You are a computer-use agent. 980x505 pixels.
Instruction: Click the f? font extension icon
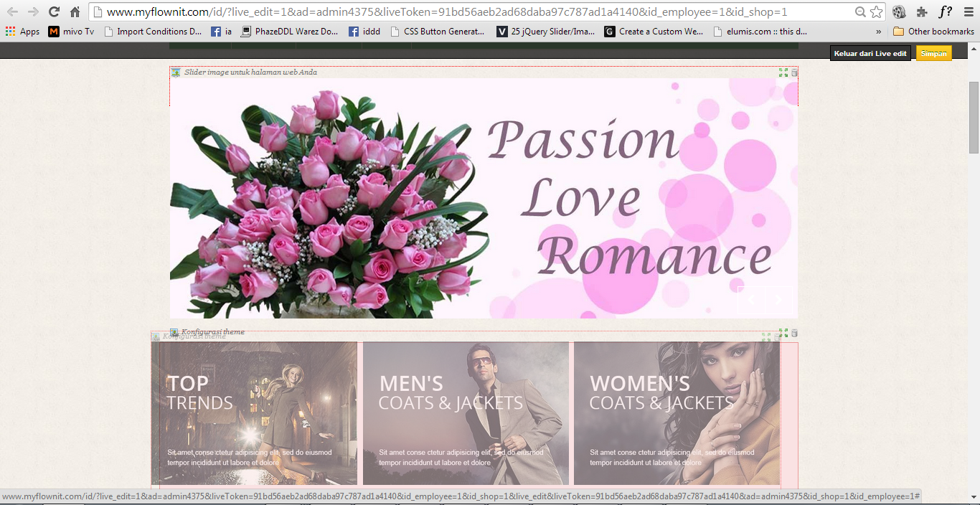point(946,11)
